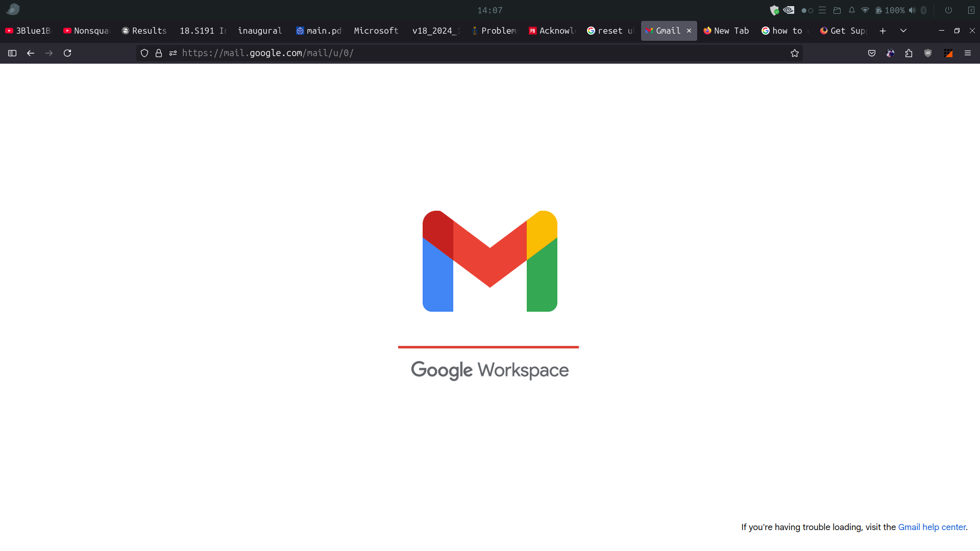
Task: Reload the Gmail page
Action: click(67, 53)
